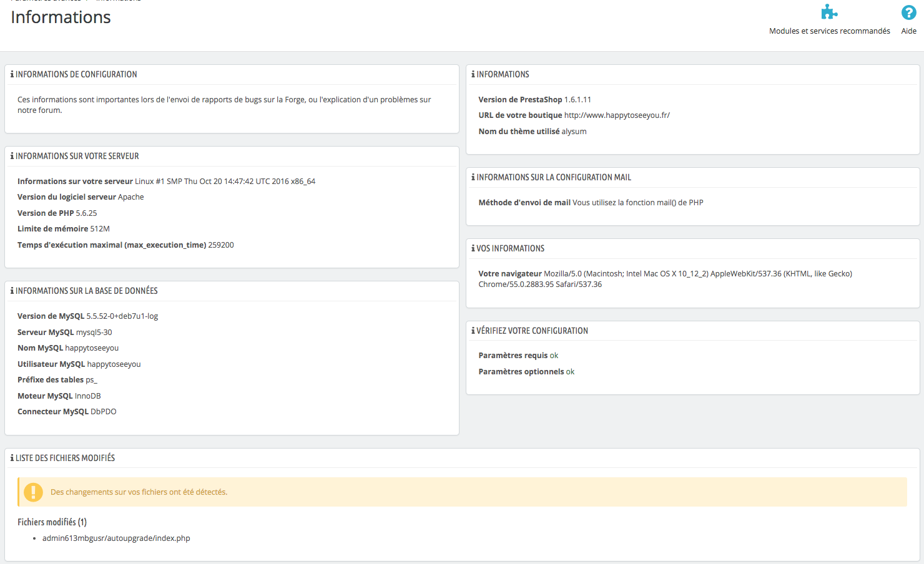
Task: Click the Vos informations heading
Action: [x=511, y=248]
